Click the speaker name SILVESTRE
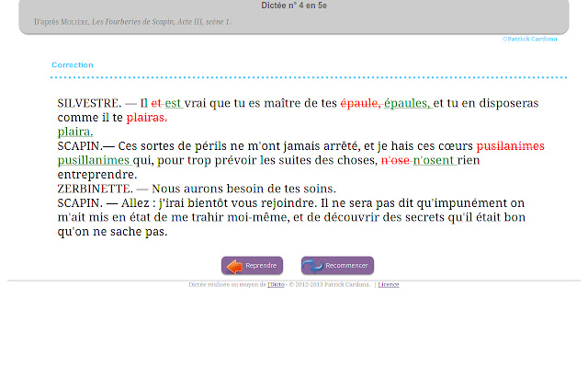The width and height of the screenshot is (588, 368). [x=88, y=104]
